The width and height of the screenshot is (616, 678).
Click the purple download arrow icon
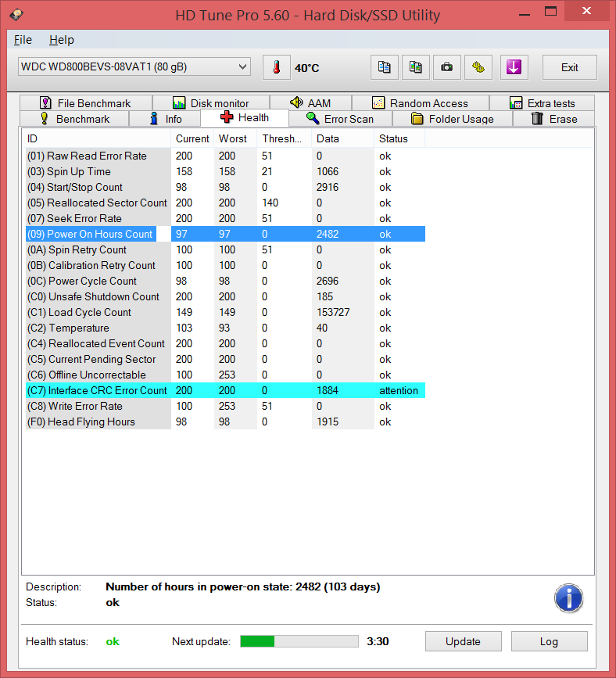click(x=514, y=67)
